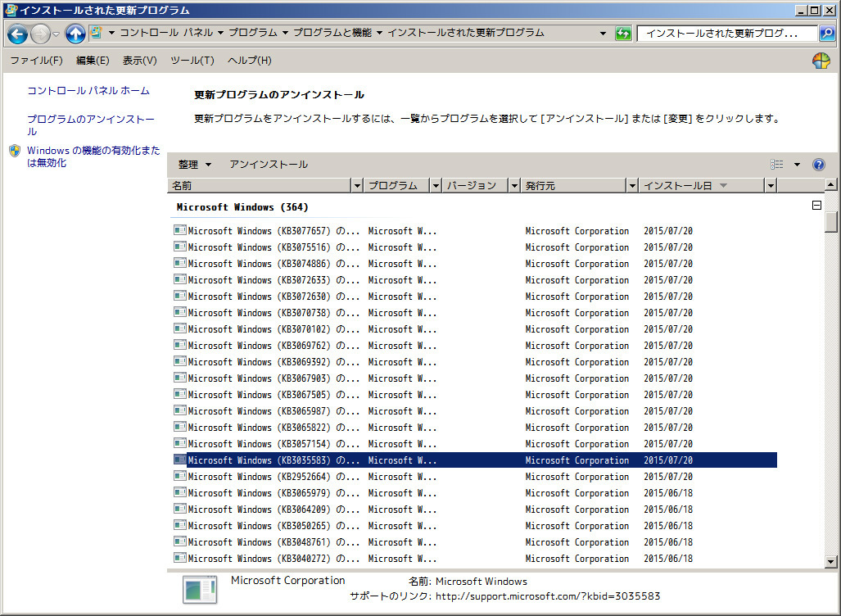Open the 発行元 column filter dropdown

tap(632, 186)
